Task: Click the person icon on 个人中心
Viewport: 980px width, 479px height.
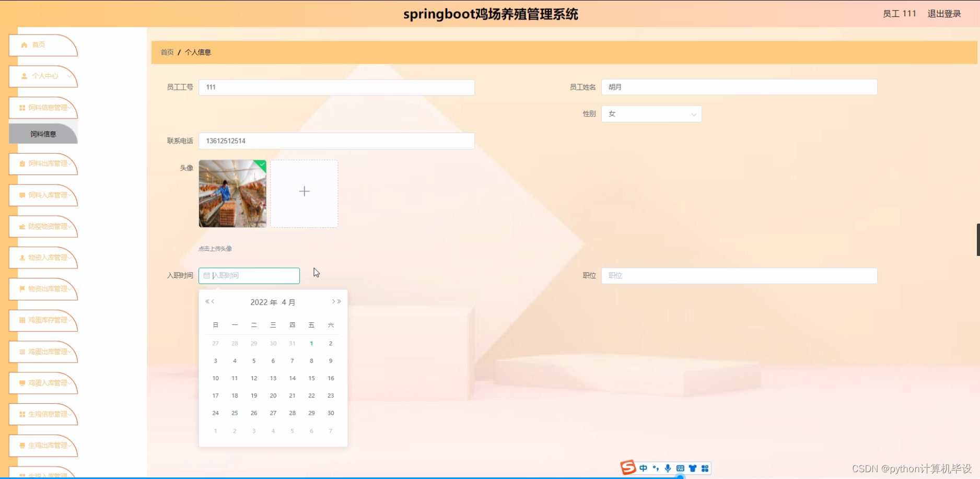Action: [24, 76]
